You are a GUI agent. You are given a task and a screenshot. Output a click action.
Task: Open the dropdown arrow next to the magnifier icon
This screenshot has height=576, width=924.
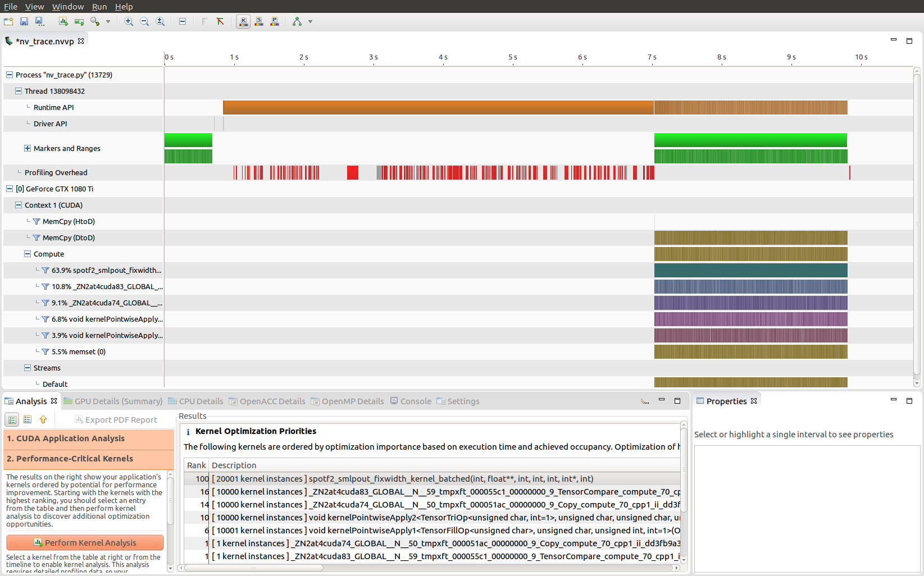(x=108, y=22)
